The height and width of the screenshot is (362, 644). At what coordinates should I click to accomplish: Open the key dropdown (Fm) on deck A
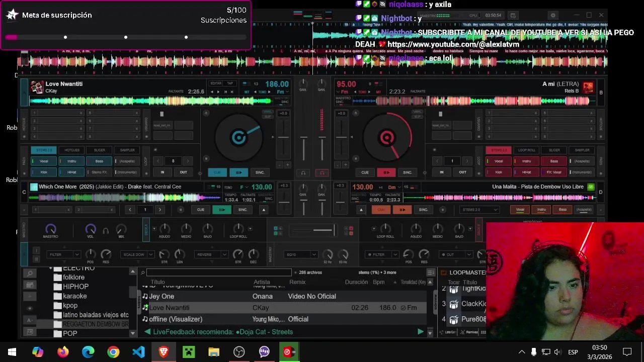(282, 92)
